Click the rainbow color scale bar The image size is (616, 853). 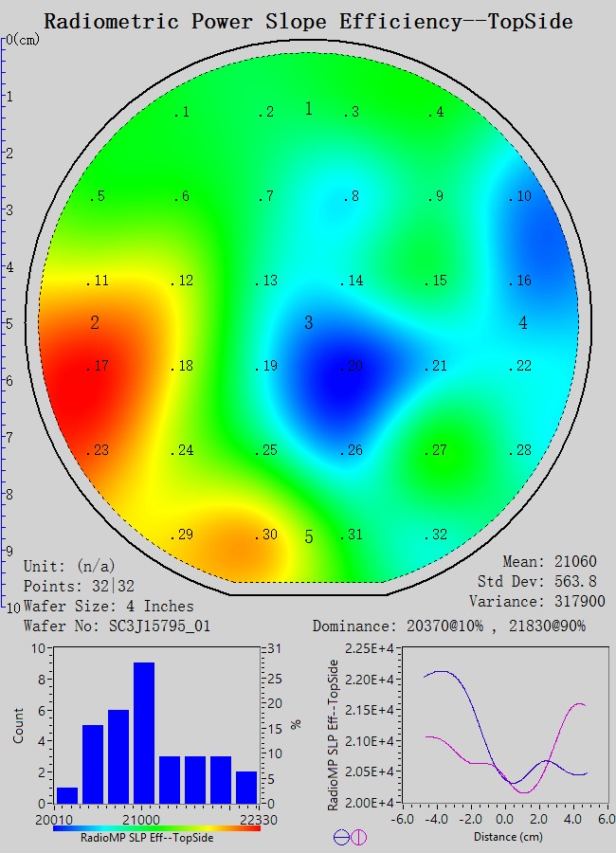(156, 827)
